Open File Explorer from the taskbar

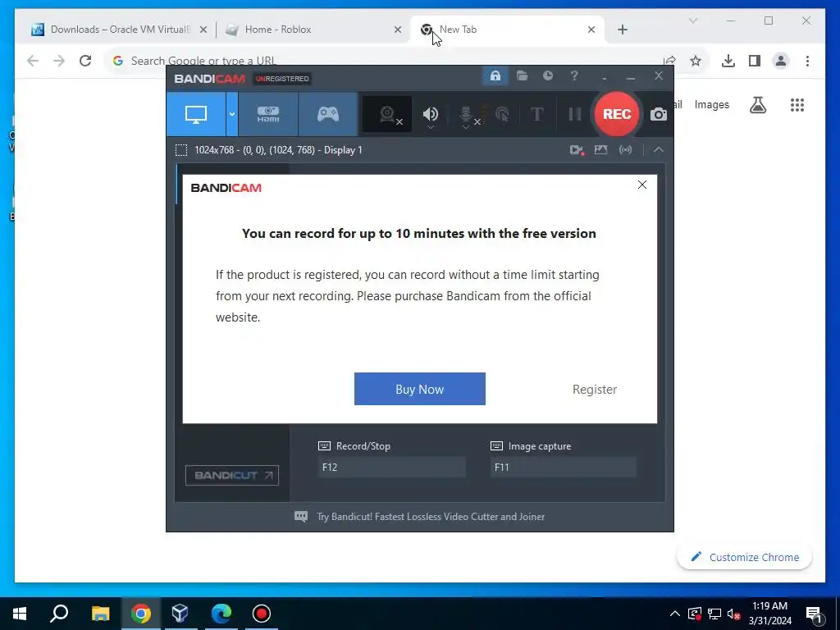(x=100, y=614)
